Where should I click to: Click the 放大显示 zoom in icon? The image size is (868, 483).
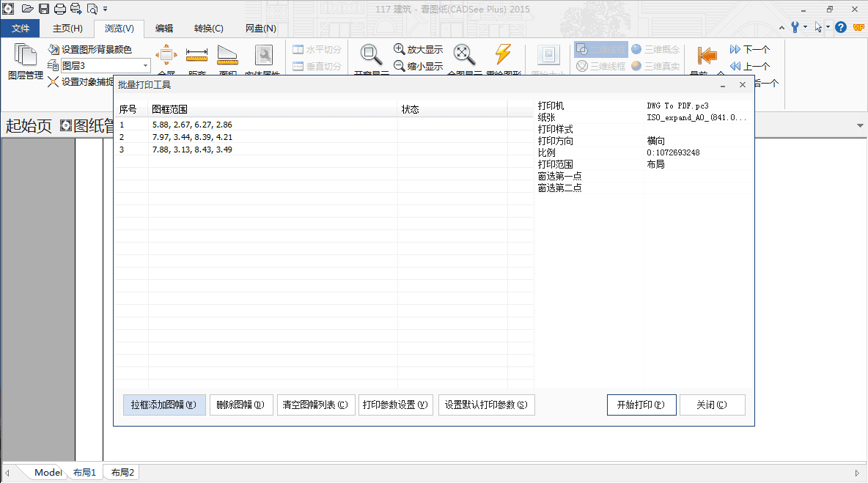[x=400, y=49]
